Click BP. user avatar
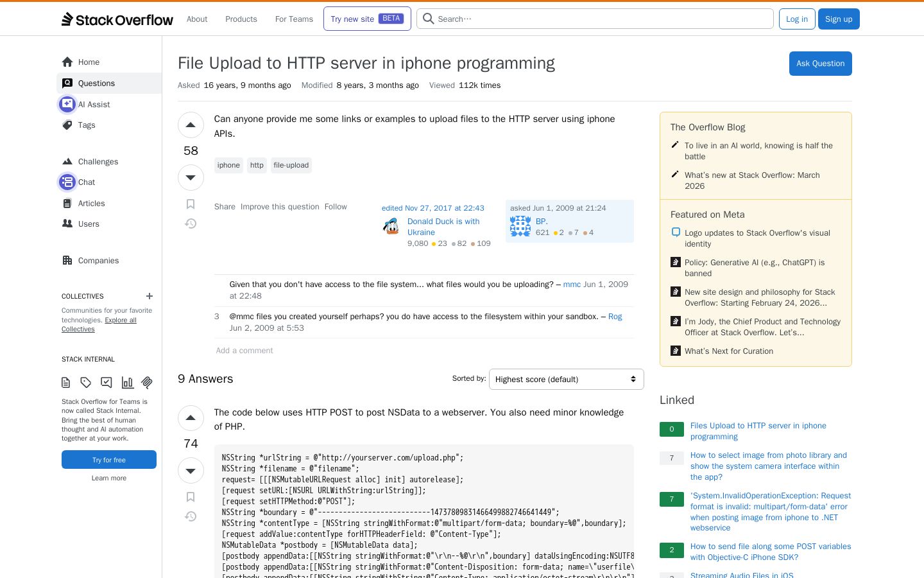 tap(520, 226)
